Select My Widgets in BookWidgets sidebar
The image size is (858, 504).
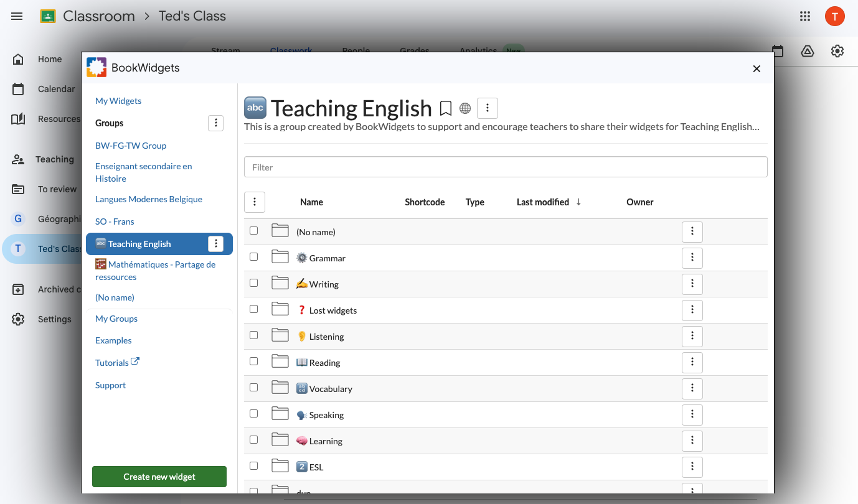tap(118, 101)
